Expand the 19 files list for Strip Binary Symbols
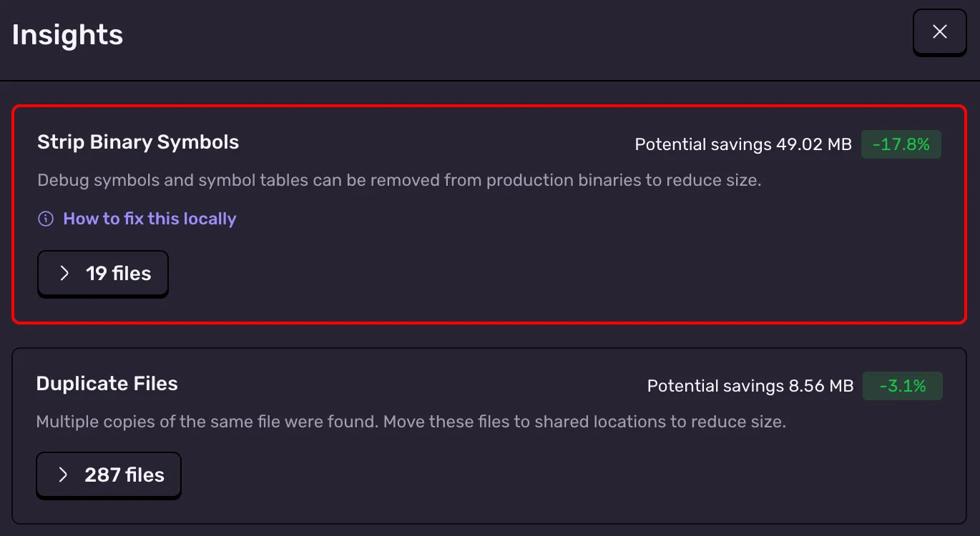The width and height of the screenshot is (980, 536). point(102,273)
